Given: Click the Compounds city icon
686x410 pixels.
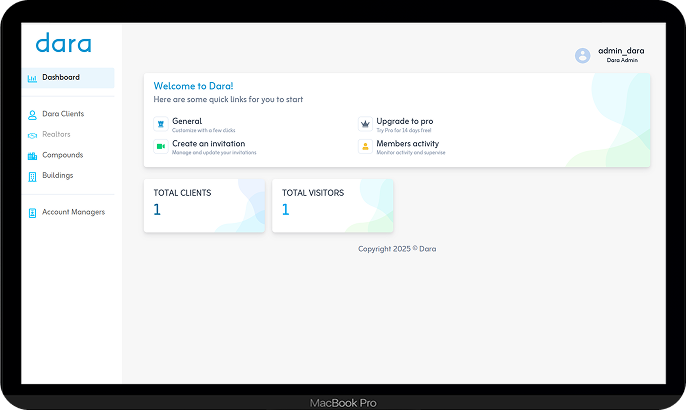Looking at the screenshot, I should [32, 156].
